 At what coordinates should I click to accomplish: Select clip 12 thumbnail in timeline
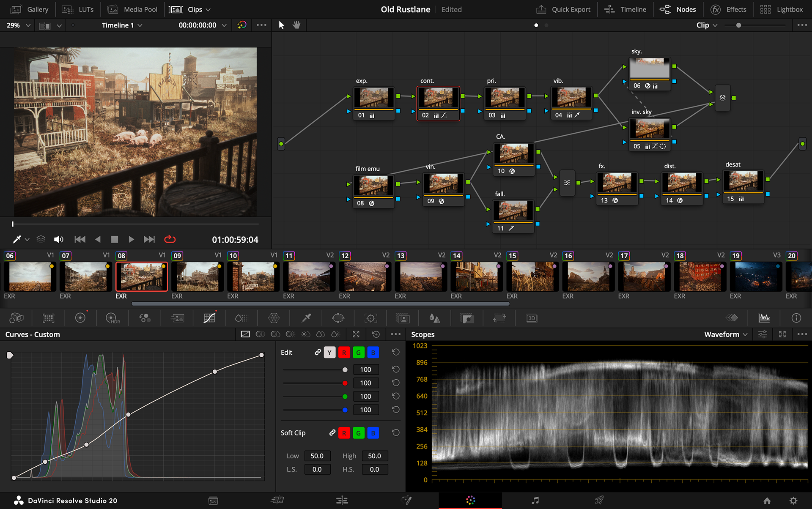click(x=365, y=277)
